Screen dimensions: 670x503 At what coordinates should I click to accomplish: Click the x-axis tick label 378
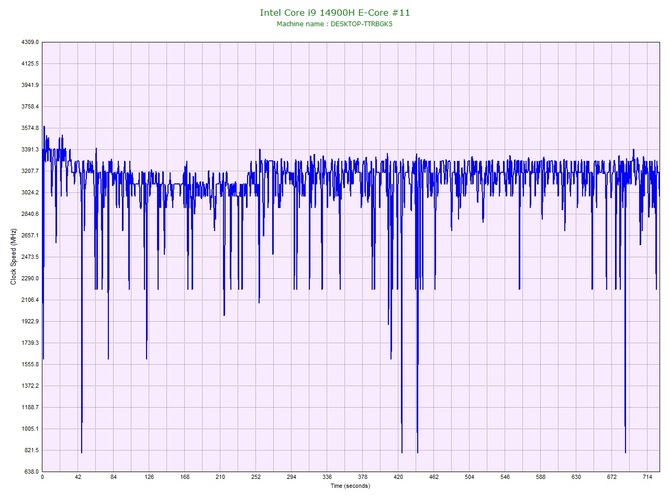coord(362,477)
